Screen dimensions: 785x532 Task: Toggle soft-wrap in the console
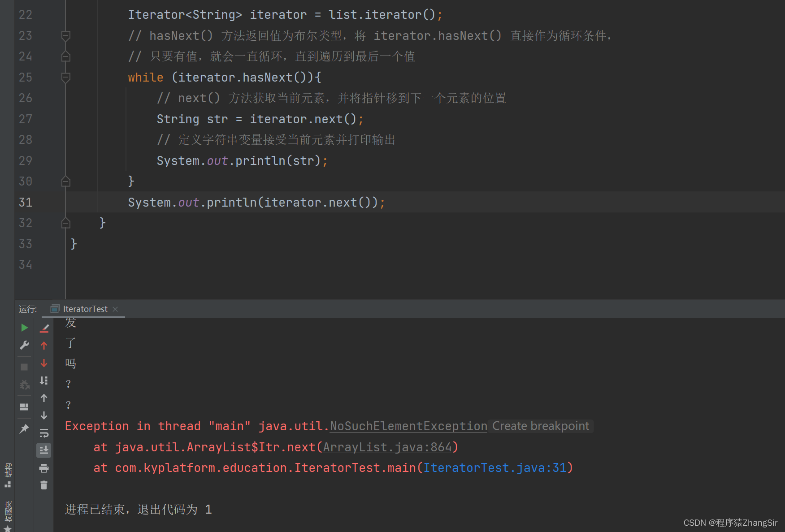[x=44, y=433]
